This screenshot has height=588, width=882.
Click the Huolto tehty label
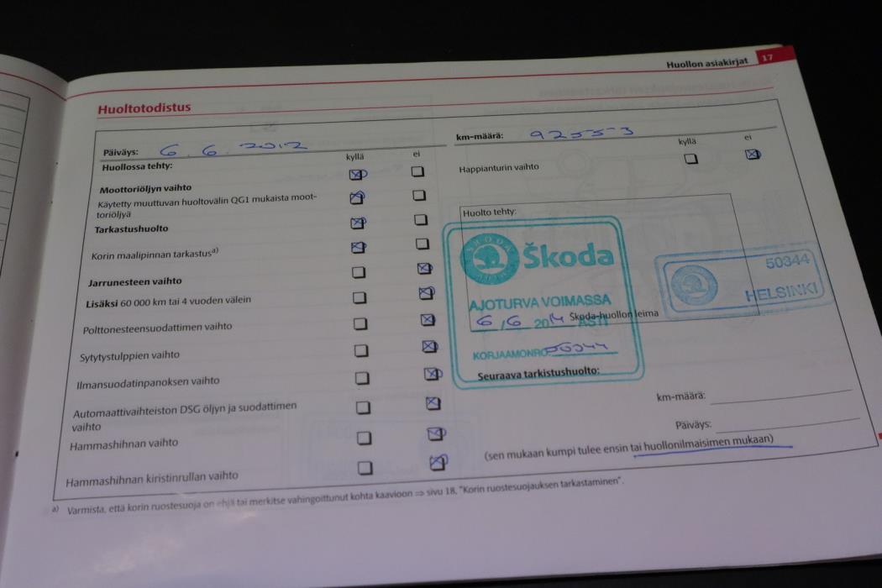(x=490, y=213)
